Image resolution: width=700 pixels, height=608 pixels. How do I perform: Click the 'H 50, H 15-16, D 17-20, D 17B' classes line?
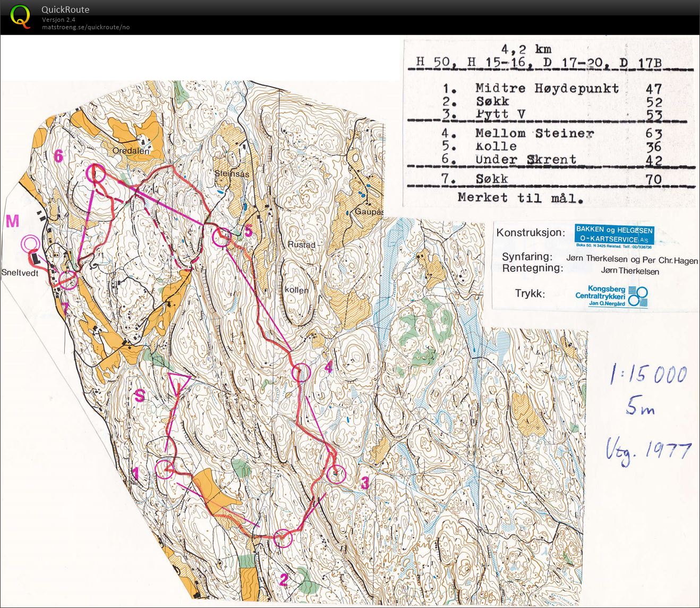click(x=539, y=64)
